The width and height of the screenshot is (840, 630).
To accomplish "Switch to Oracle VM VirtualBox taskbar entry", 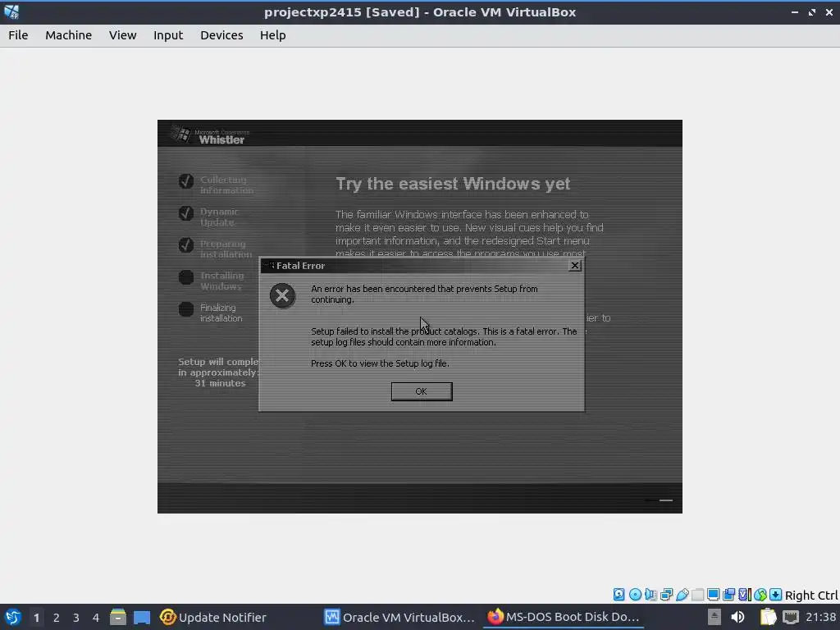I will tap(399, 617).
